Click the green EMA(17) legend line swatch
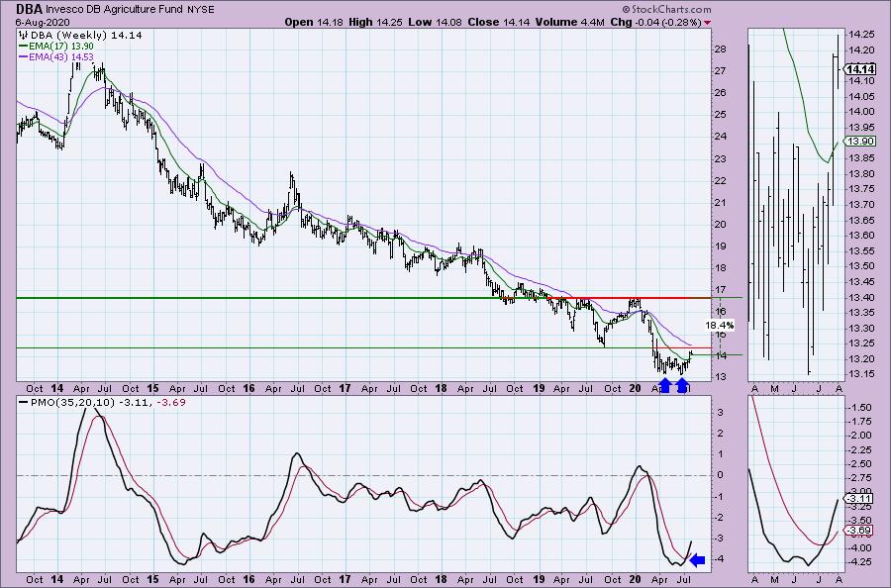Screen dimensions: 891x588 click(x=24, y=46)
